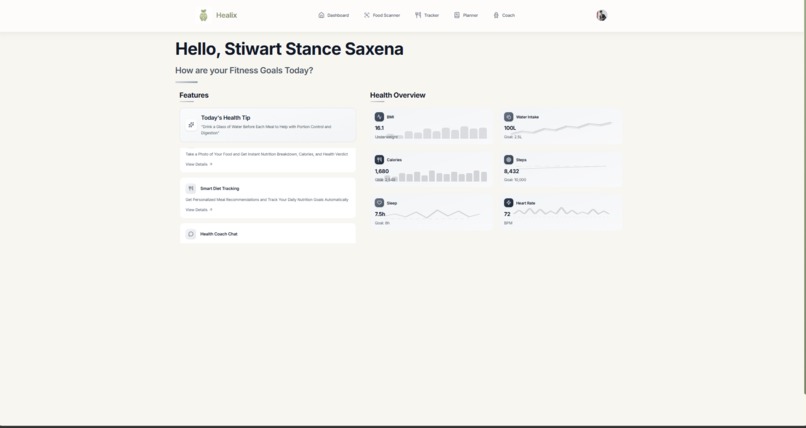806x428 pixels.
Task: Click the Steps value 8,432
Action: [x=511, y=171]
